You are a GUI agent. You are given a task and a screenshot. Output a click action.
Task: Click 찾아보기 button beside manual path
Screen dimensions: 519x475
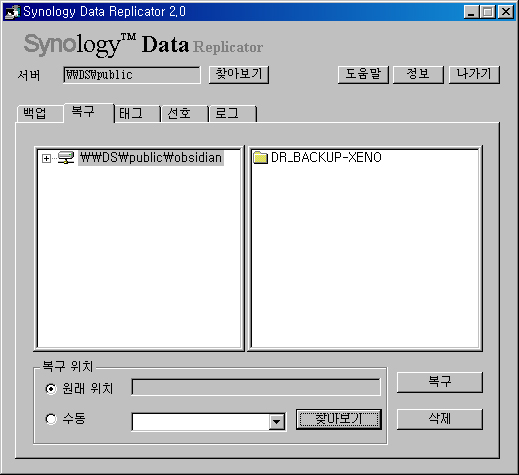pyautogui.click(x=339, y=419)
